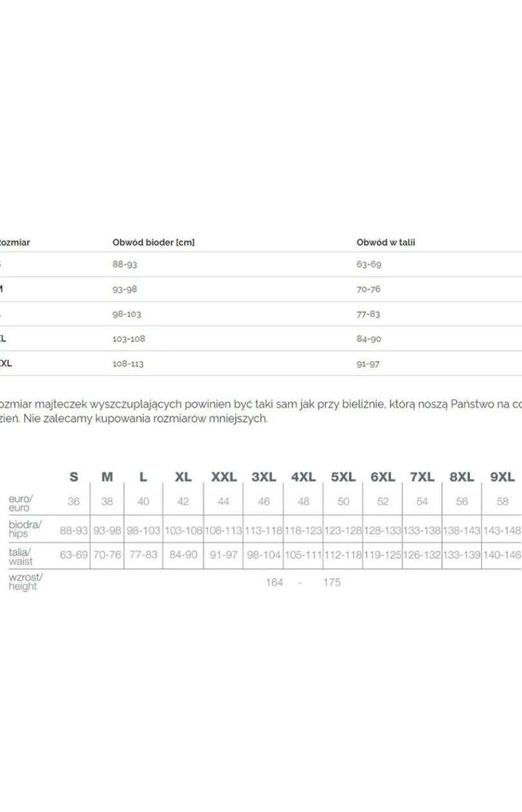Click the 9XL size header
This screenshot has width=522, height=812.
coord(503,477)
